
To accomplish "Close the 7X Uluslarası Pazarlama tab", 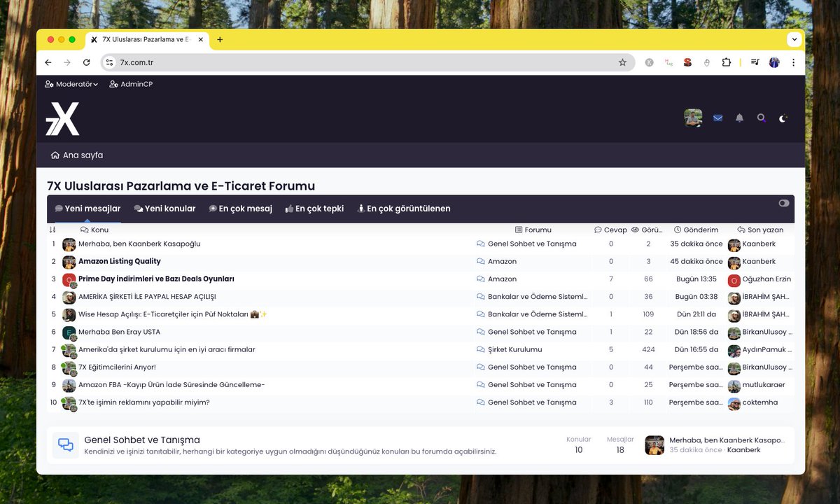I will pyautogui.click(x=201, y=40).
